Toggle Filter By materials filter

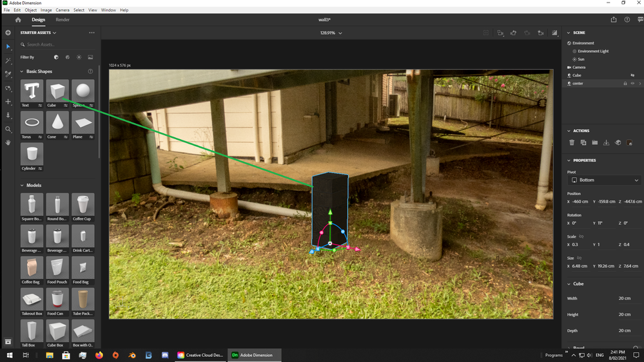[68, 57]
